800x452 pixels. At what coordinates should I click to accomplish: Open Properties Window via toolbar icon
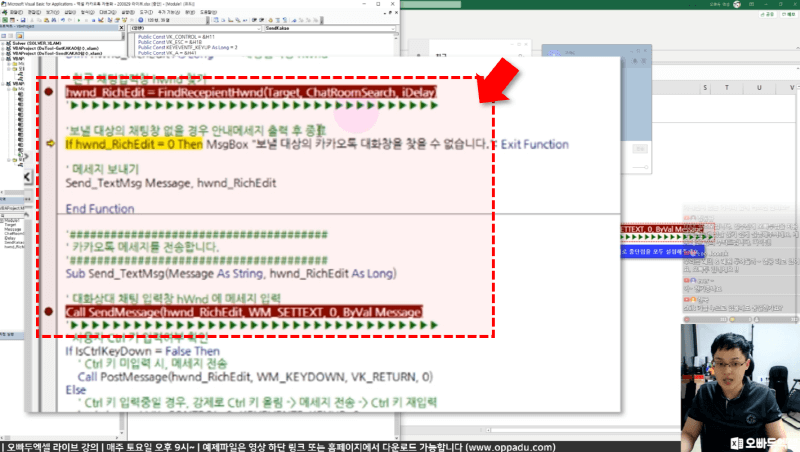click(117, 20)
